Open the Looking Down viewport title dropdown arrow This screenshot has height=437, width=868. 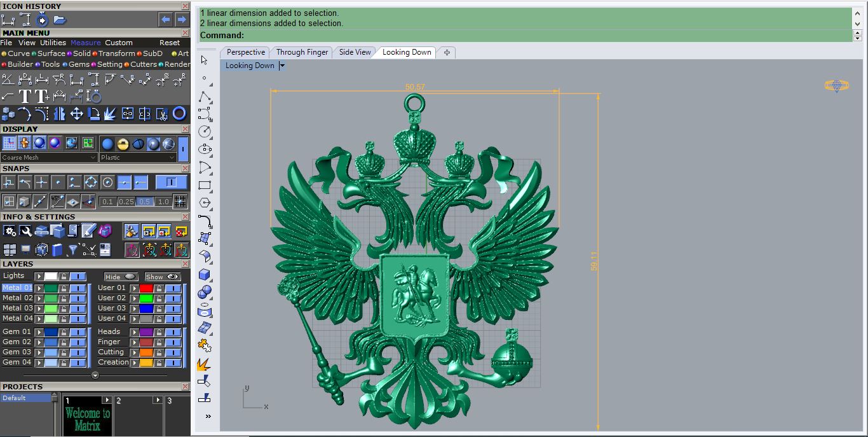coord(282,66)
